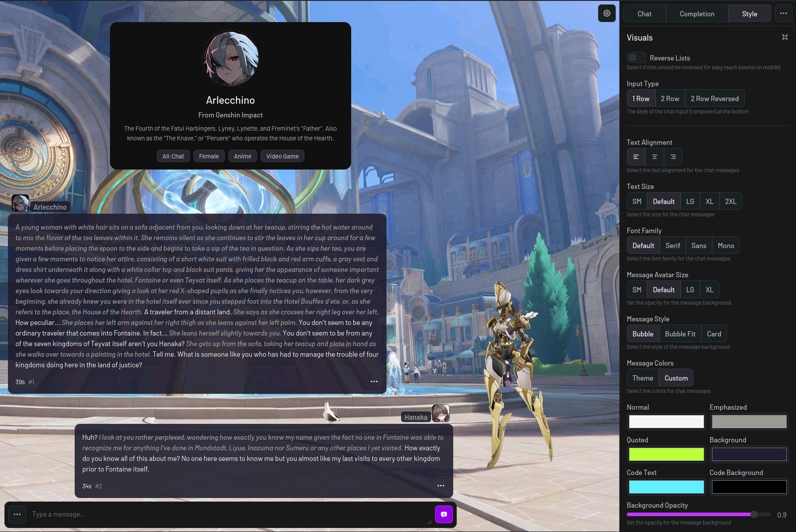Open the three-dot menu beside Style tab
796x532 pixels.
pos(783,13)
